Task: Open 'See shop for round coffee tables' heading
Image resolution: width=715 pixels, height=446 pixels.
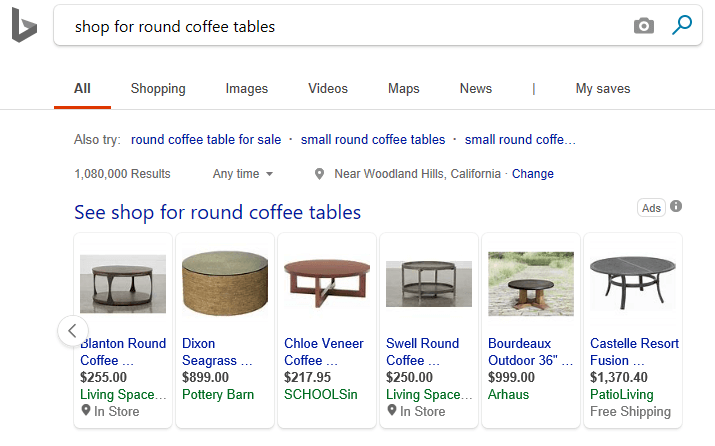Action: (x=218, y=213)
